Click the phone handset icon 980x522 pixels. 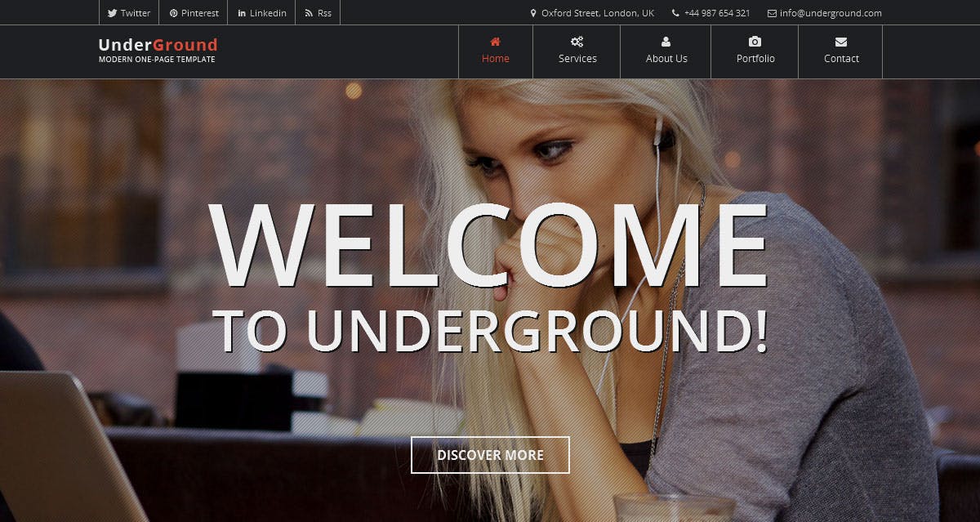pyautogui.click(x=675, y=13)
